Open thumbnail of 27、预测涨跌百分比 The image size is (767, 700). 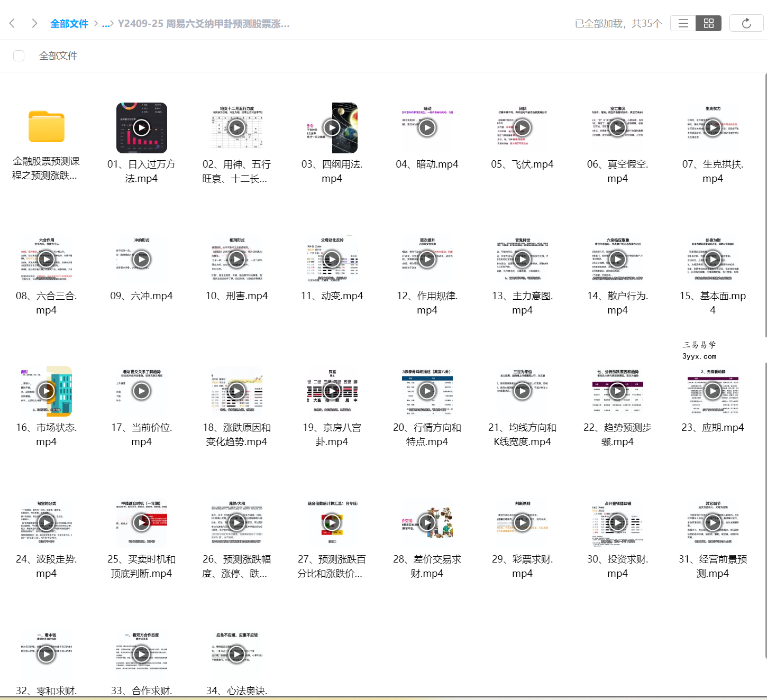(332, 522)
